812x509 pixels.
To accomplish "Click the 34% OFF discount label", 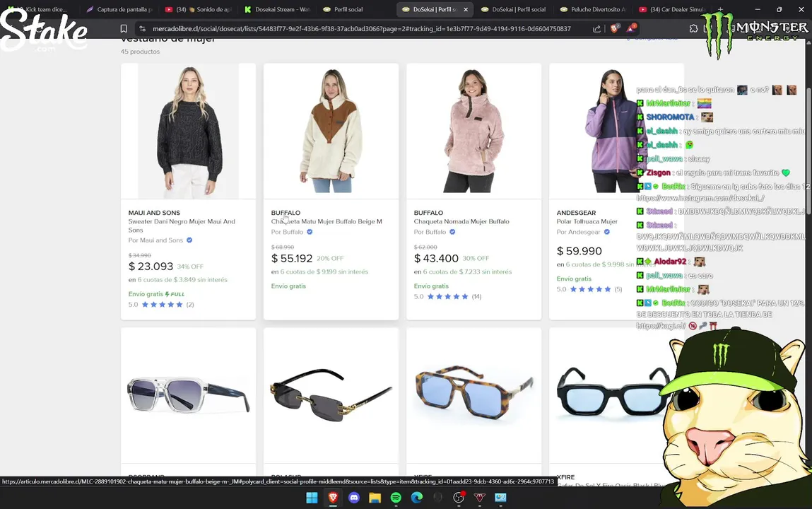I will point(190,267).
